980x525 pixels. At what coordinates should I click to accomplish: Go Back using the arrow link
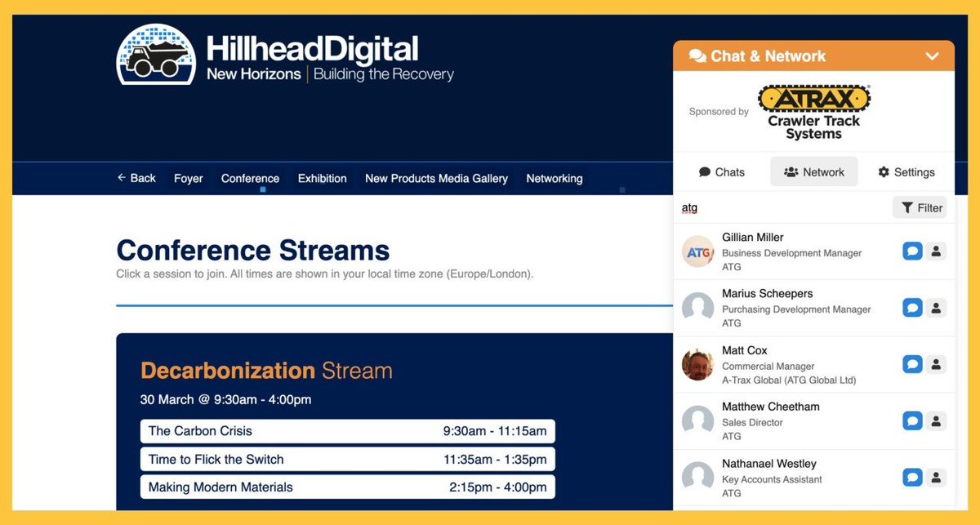pos(136,178)
